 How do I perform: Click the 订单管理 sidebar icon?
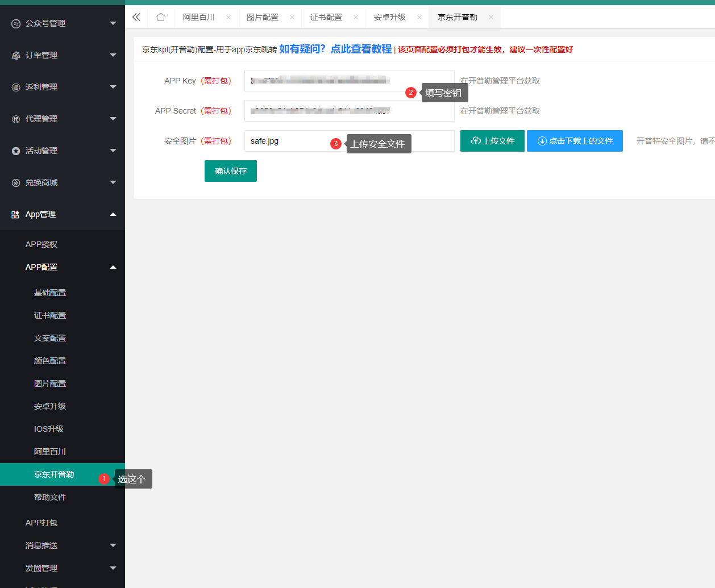[x=16, y=55]
